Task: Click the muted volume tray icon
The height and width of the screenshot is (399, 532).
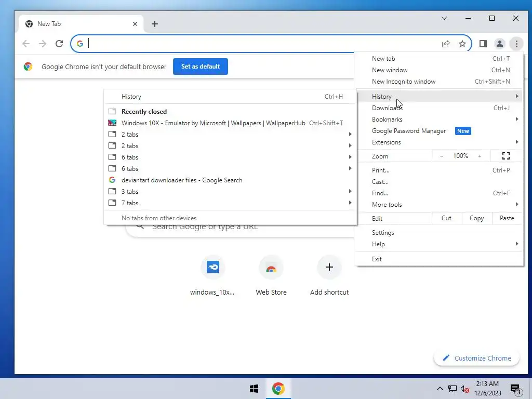Action: click(465, 389)
